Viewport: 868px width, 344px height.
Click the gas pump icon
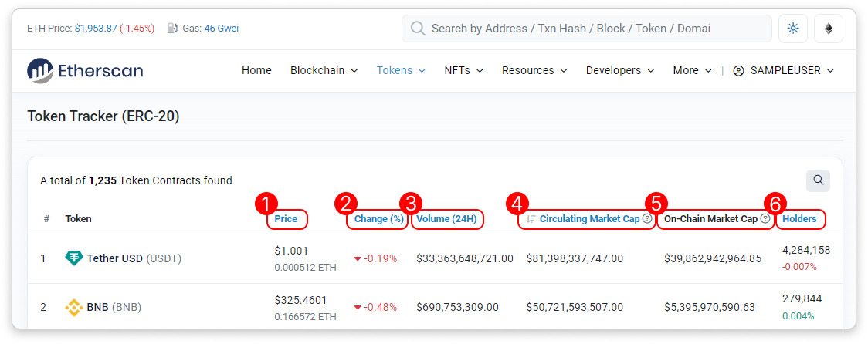(x=172, y=29)
